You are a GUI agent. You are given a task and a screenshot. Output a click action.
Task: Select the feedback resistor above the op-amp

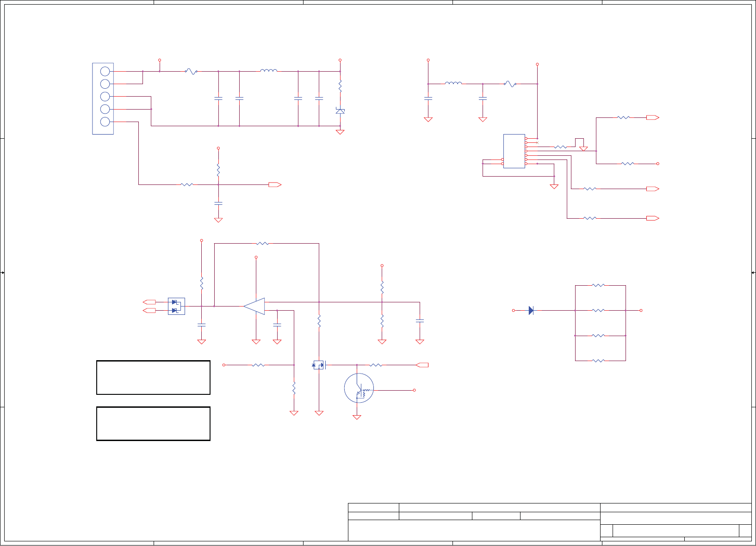[x=262, y=243]
